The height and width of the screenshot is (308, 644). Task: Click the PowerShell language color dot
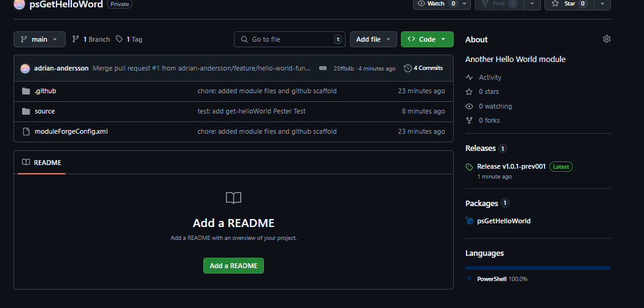[x=469, y=279]
